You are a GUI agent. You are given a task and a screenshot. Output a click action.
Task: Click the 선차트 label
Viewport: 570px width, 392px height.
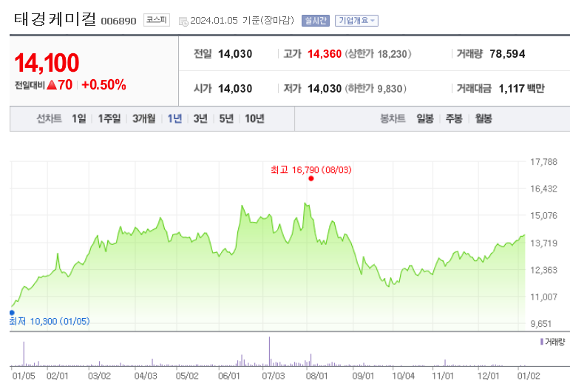[49, 118]
